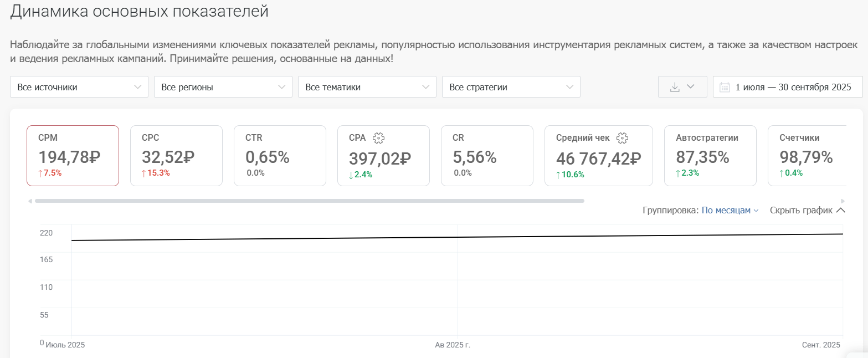Open the Все тематики dropdown

tap(367, 87)
